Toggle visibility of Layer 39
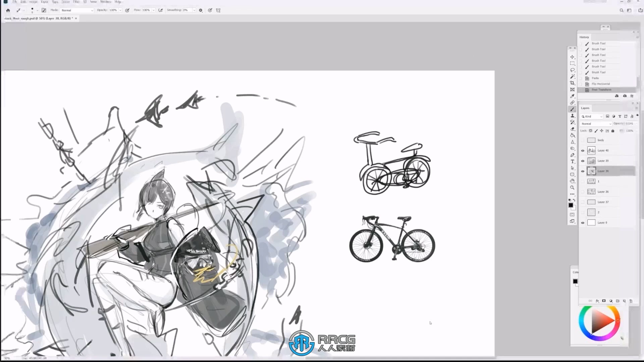 (x=583, y=161)
